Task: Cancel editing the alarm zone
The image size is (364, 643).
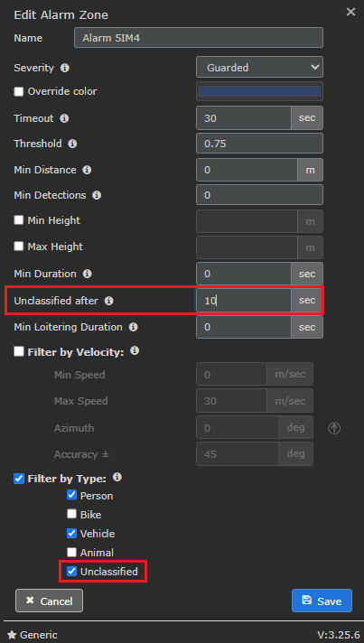Action: pos(49,601)
